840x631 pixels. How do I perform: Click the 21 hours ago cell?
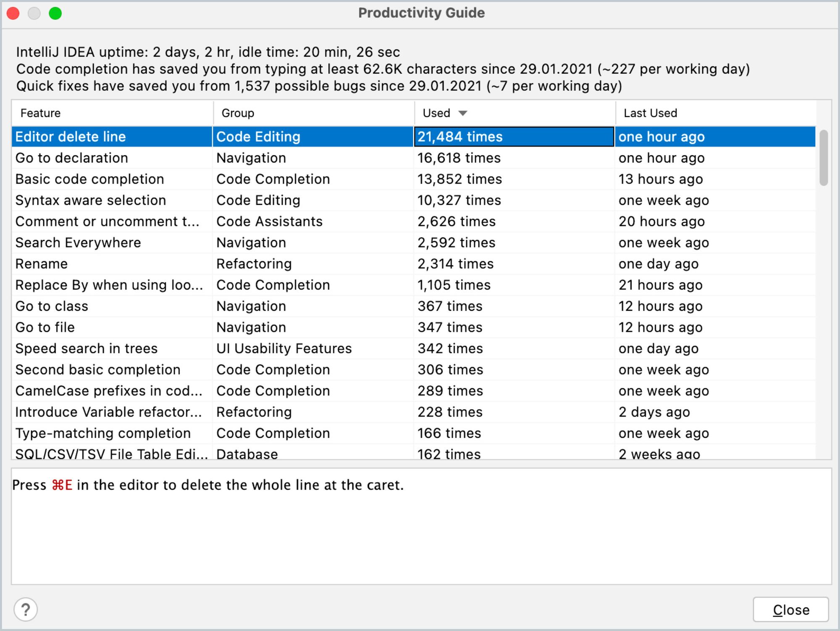tap(716, 285)
